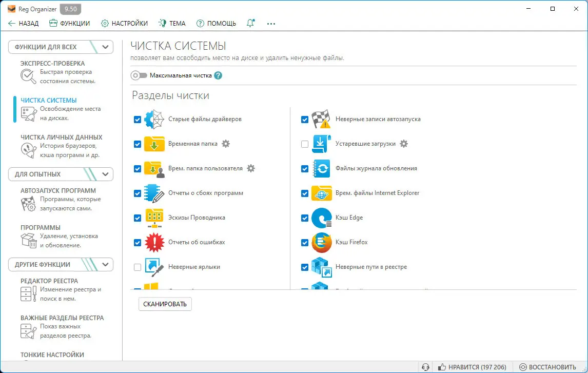Open settings gear for Врем. папка пользователя
588x373 pixels.
click(x=251, y=168)
